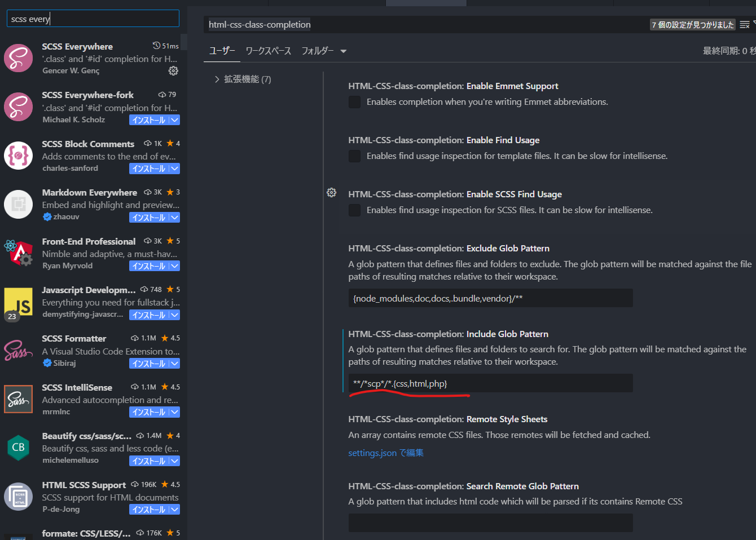Select ワークスペース settings tab
This screenshot has height=540, width=756.
click(268, 51)
